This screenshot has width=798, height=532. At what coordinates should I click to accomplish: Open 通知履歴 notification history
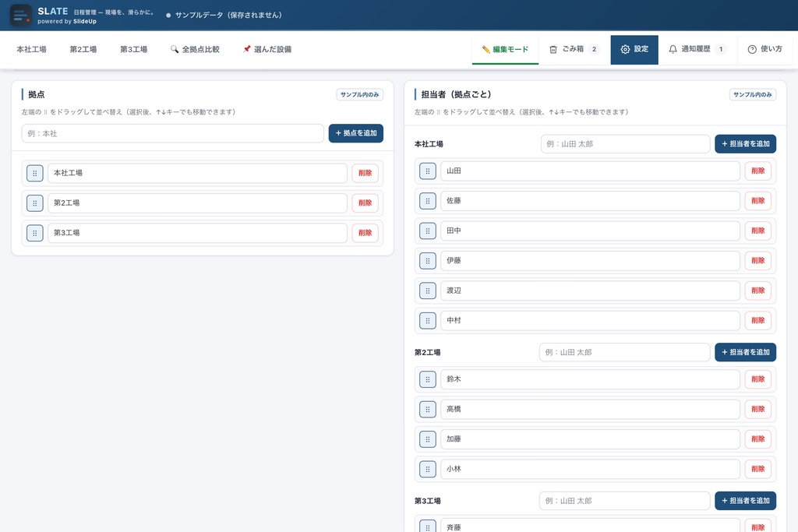point(697,49)
